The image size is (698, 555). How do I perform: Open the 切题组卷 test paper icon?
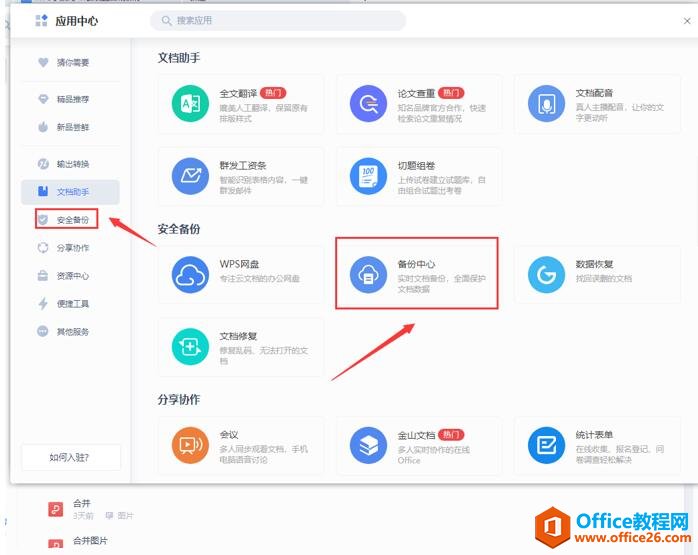368,176
